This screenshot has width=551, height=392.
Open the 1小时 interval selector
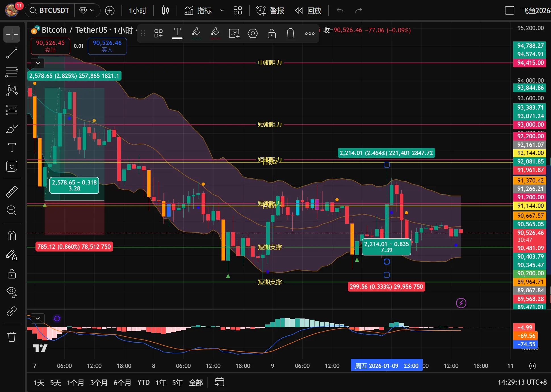pos(138,11)
